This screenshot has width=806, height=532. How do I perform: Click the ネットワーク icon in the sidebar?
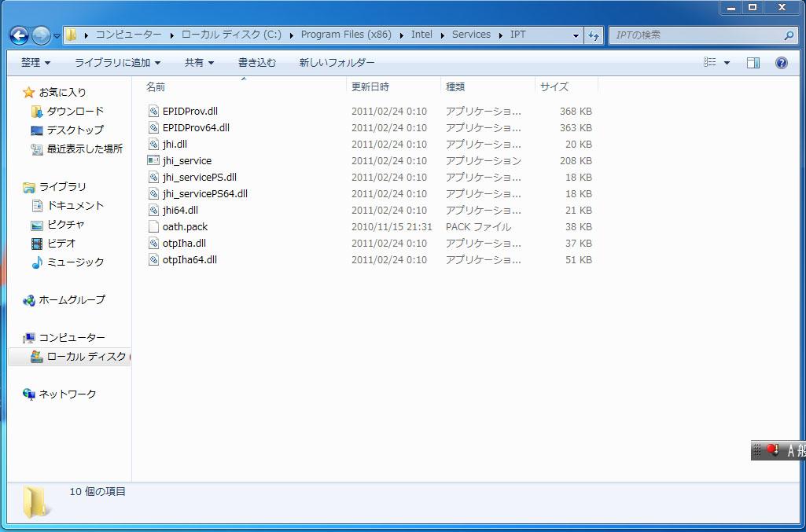click(x=29, y=394)
